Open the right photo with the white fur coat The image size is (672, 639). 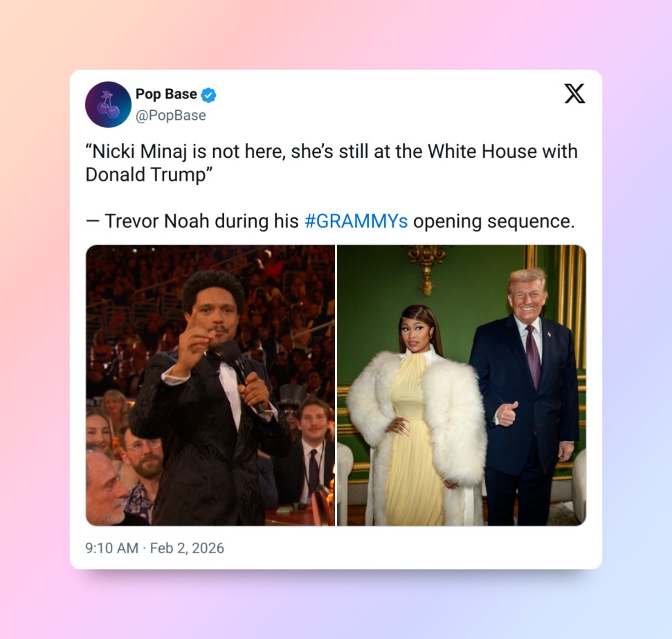click(x=462, y=385)
